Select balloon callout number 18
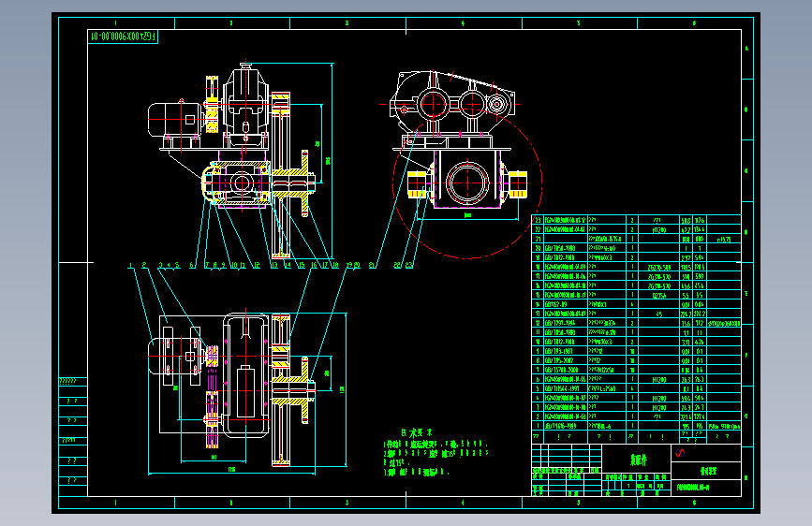The image size is (812, 526). click(x=335, y=265)
